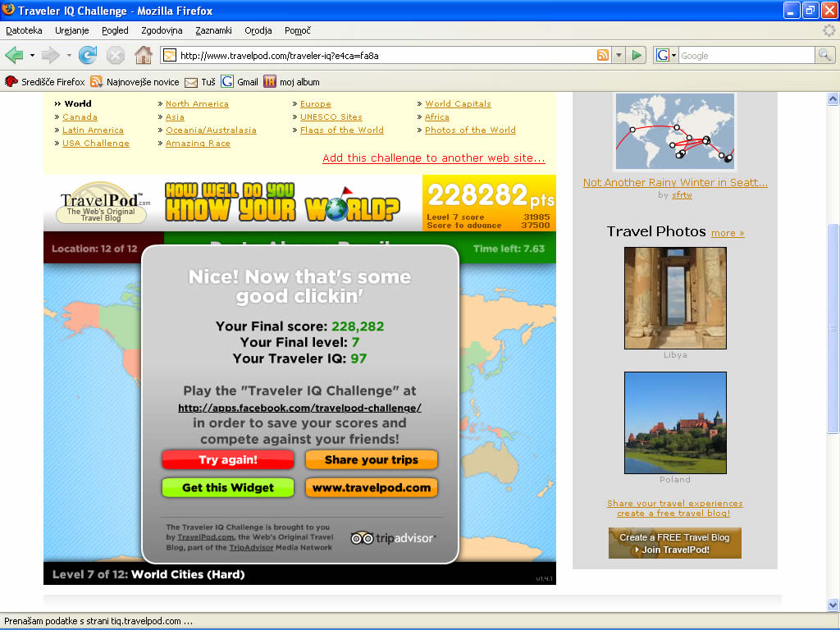Click the green Go arrow button
840x630 pixels.
[x=636, y=55]
